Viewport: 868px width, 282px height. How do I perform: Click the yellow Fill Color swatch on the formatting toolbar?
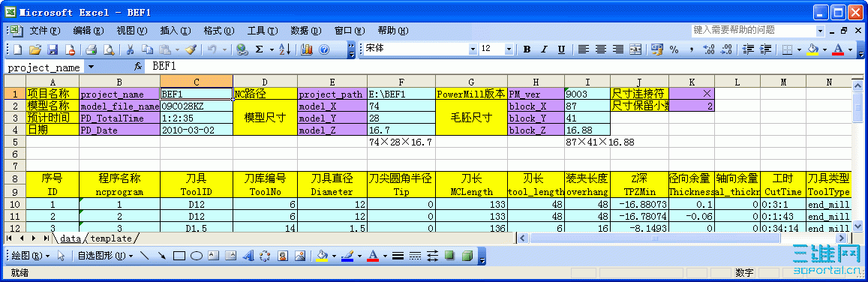(813, 49)
